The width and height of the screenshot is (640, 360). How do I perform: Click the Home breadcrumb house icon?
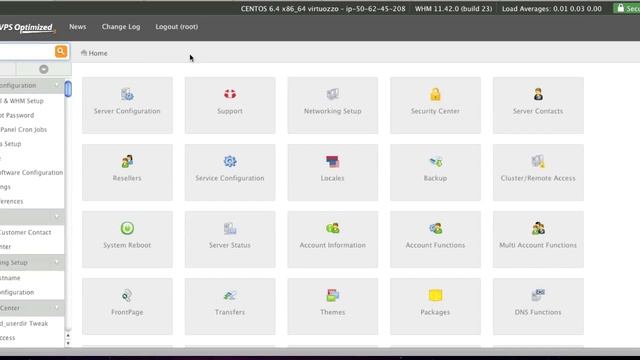pyautogui.click(x=84, y=53)
